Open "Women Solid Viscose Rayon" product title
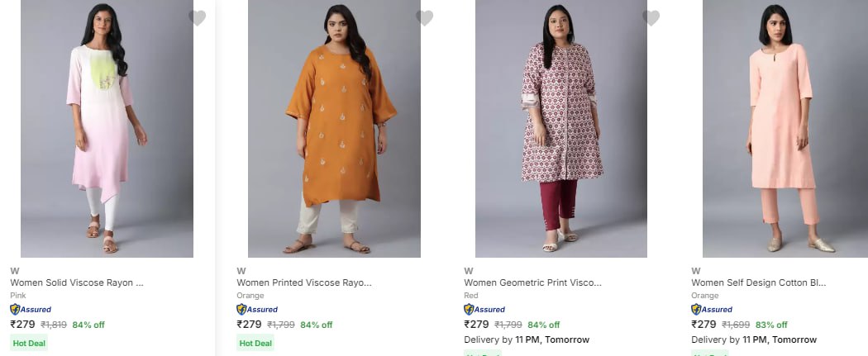The width and height of the screenshot is (868, 356). tap(77, 282)
